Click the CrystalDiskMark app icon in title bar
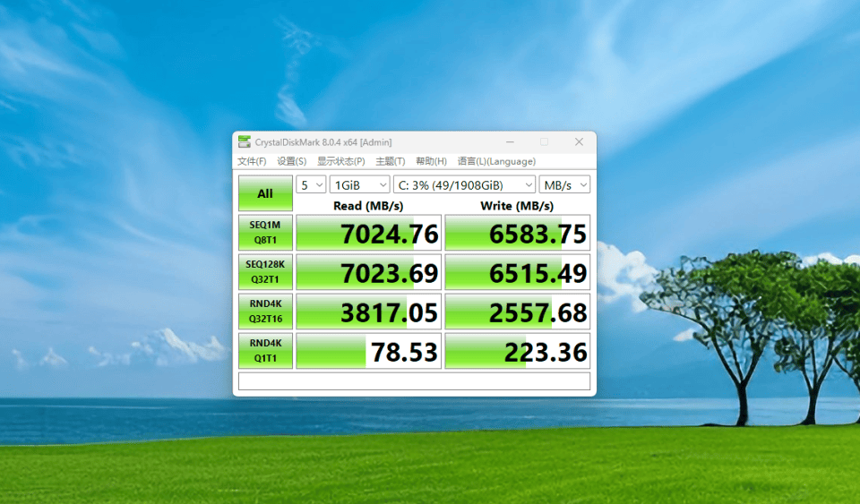The width and height of the screenshot is (860, 504). 245,141
